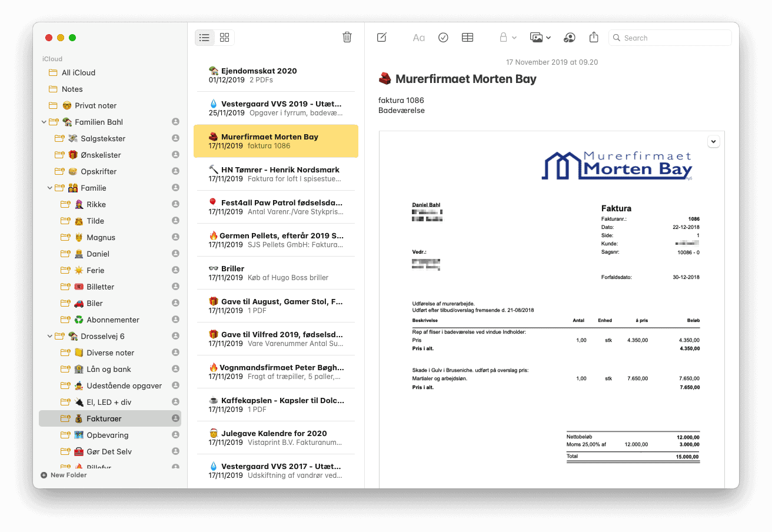Click shared icon on Salgstekster row
The image size is (772, 532).
(175, 138)
